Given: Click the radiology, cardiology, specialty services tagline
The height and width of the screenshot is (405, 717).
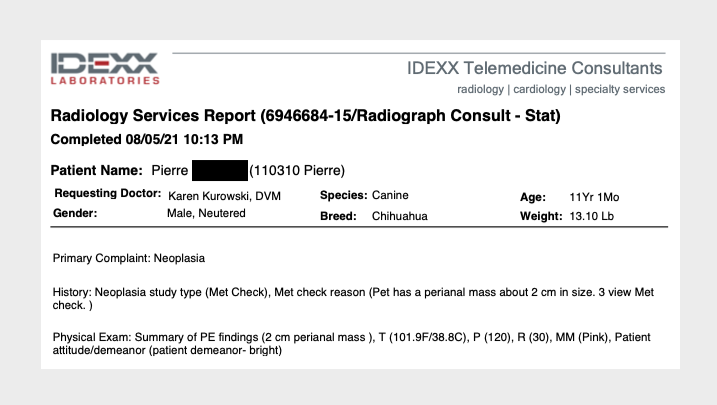Looking at the screenshot, I should click(x=561, y=89).
